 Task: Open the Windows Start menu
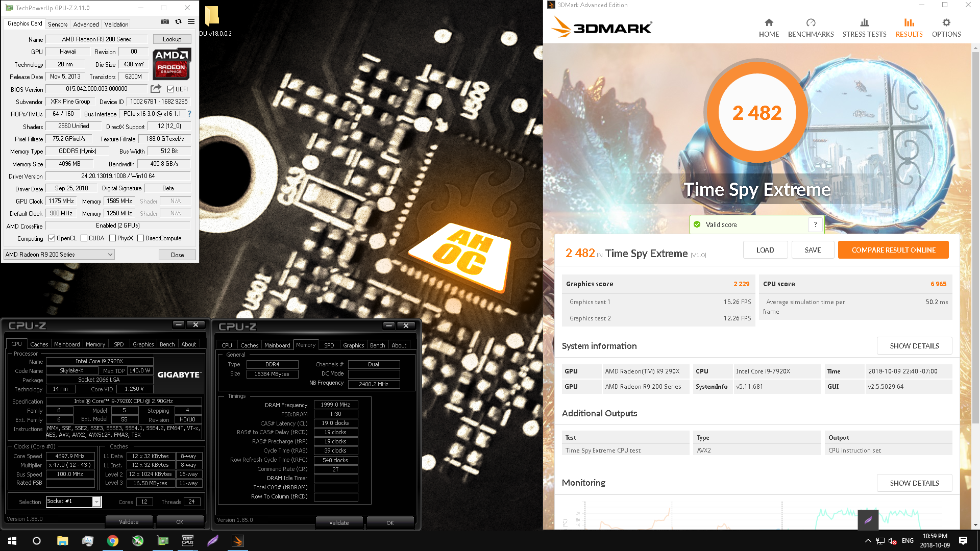(x=12, y=541)
